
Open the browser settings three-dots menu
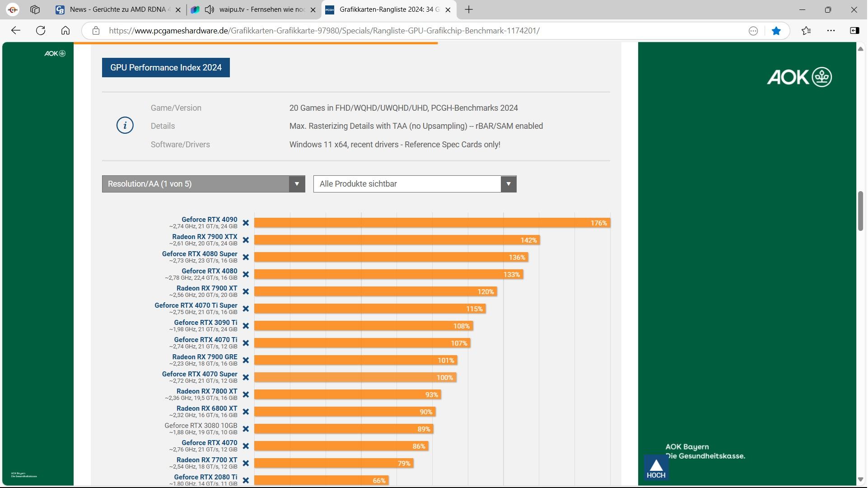click(x=831, y=31)
